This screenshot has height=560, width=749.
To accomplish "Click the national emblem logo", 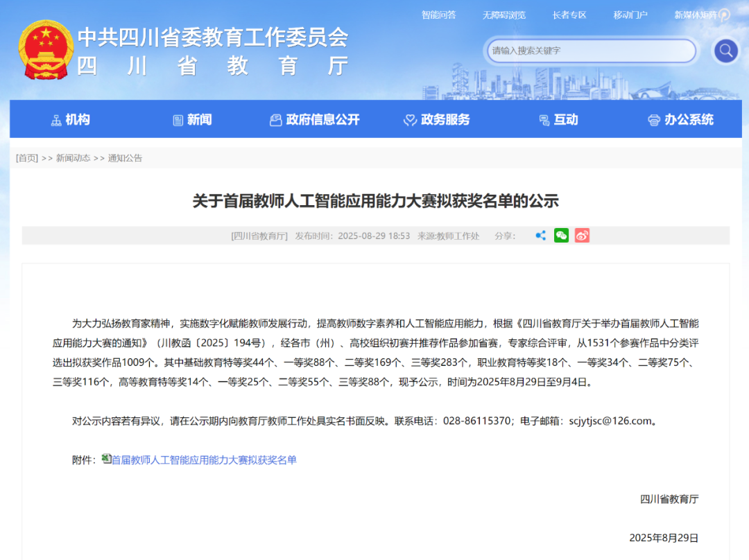I will click(x=46, y=50).
